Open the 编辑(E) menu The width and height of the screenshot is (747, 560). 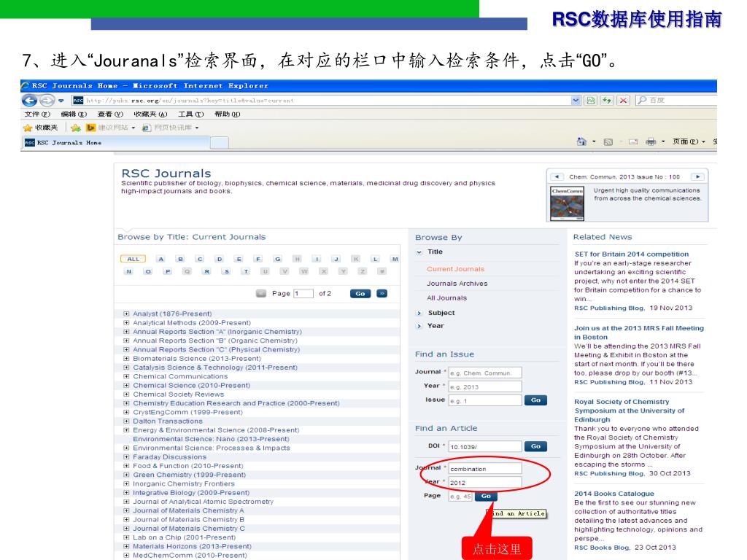(x=74, y=114)
